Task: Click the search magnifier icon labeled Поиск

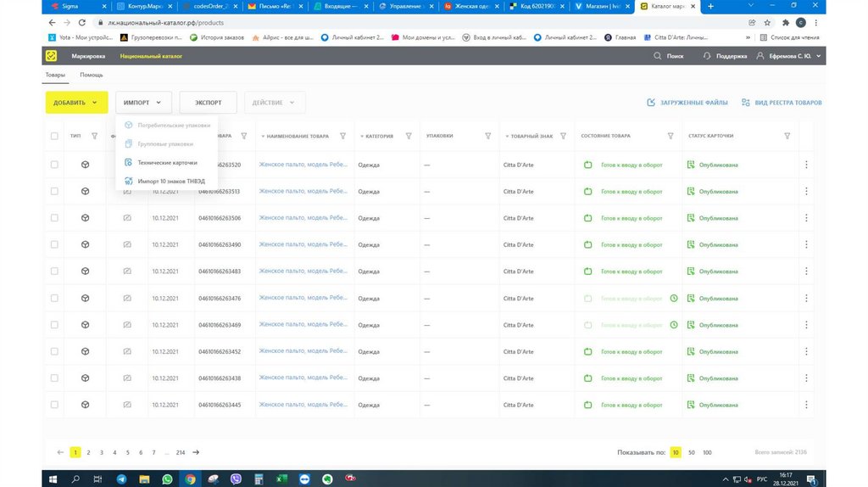Action: coord(658,56)
